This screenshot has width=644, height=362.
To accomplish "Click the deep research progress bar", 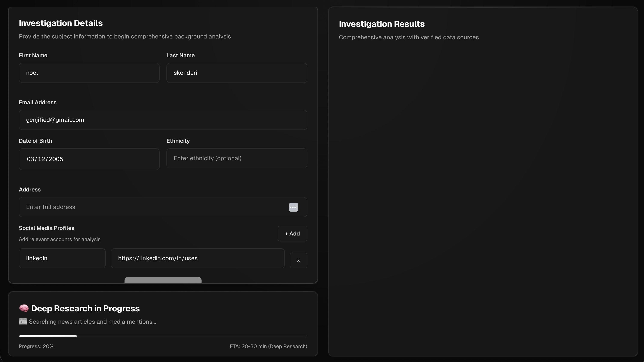I will [163, 336].
